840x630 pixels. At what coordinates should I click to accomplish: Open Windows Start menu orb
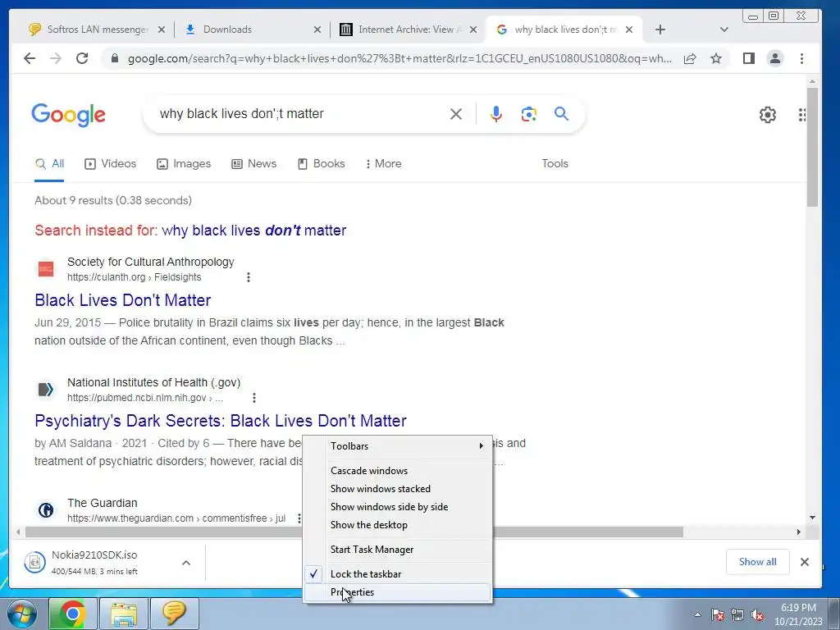[x=21, y=613]
